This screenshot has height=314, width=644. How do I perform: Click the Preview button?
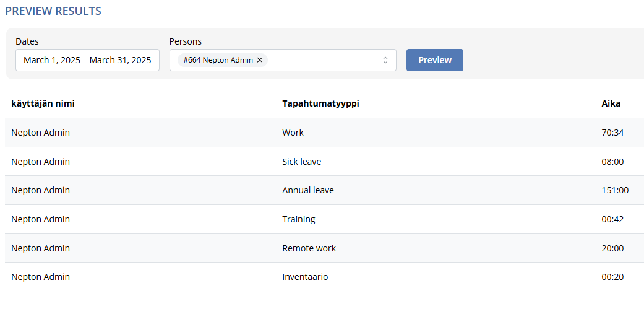(x=434, y=60)
